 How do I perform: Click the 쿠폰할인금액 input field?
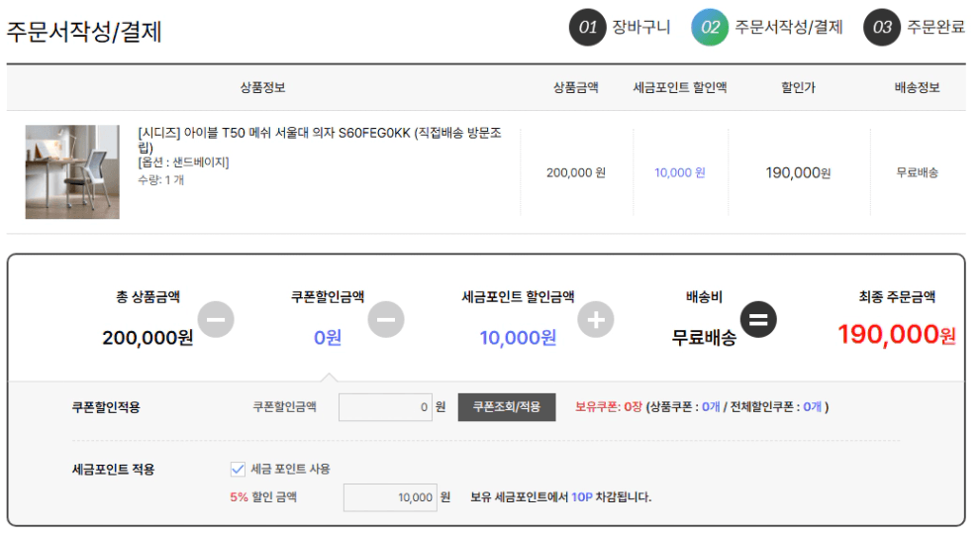tap(385, 407)
